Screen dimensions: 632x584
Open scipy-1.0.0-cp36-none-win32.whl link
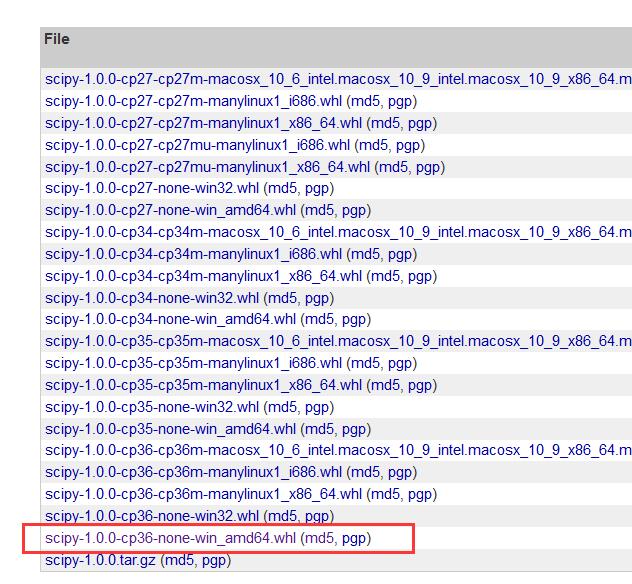pos(152,516)
